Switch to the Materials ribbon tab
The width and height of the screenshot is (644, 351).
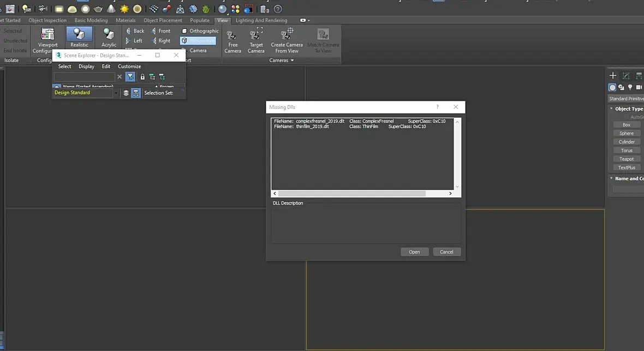click(126, 20)
